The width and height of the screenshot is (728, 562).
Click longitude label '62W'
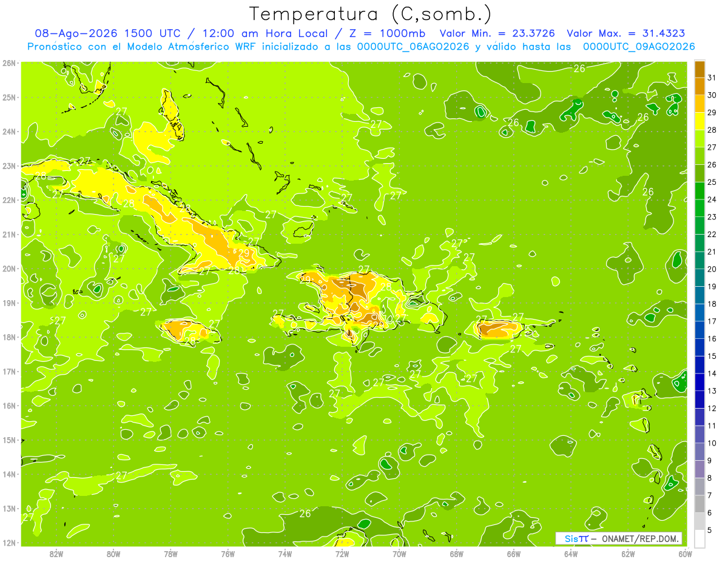629,554
